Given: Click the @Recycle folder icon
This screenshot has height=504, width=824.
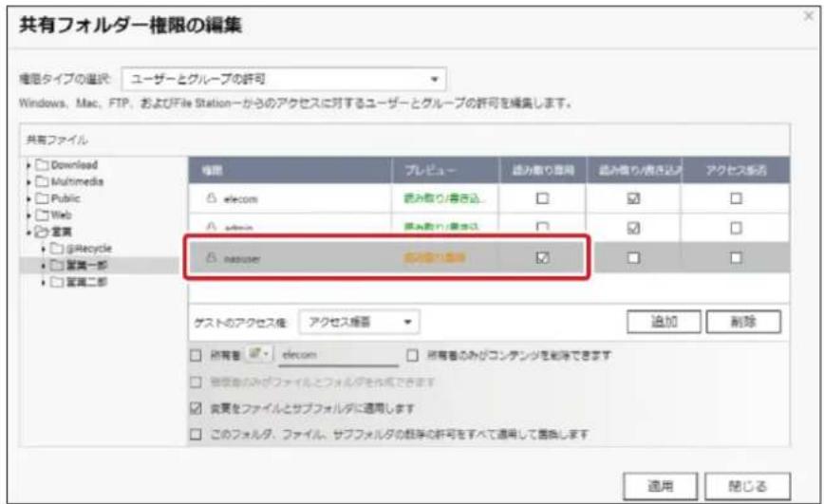Looking at the screenshot, I should click(x=57, y=249).
